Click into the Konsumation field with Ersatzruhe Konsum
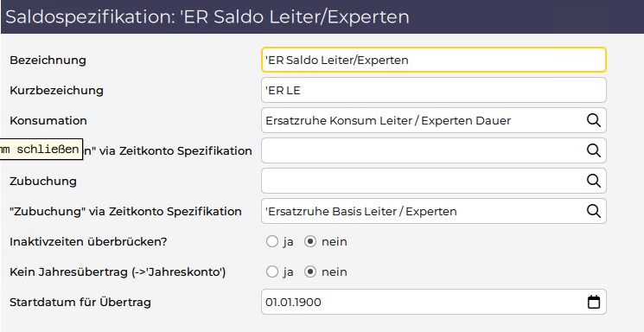 423,120
